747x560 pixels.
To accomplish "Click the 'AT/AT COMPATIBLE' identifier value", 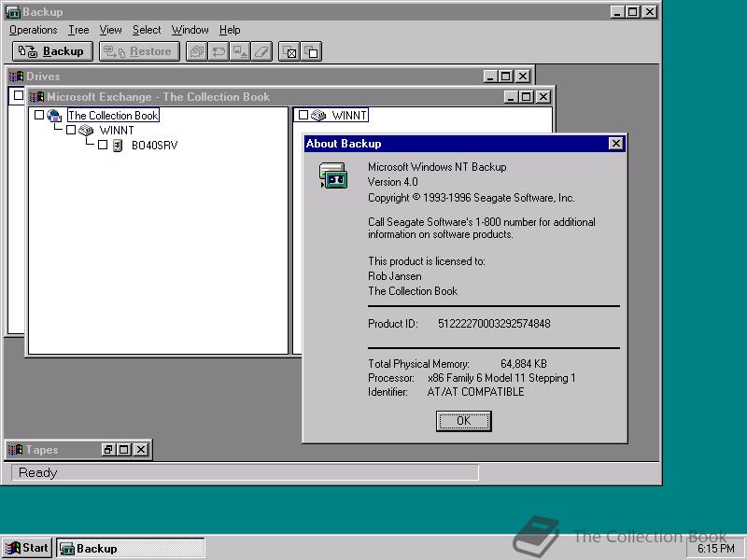I will pyautogui.click(x=475, y=392).
